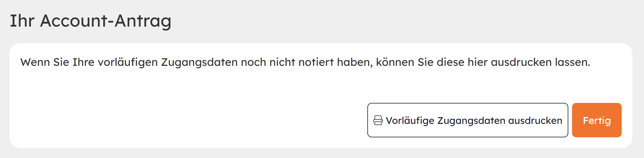Viewport: 644px width, 158px height.
Task: Click the word "Zugangsdaten" on the print button
Action: point(471,121)
